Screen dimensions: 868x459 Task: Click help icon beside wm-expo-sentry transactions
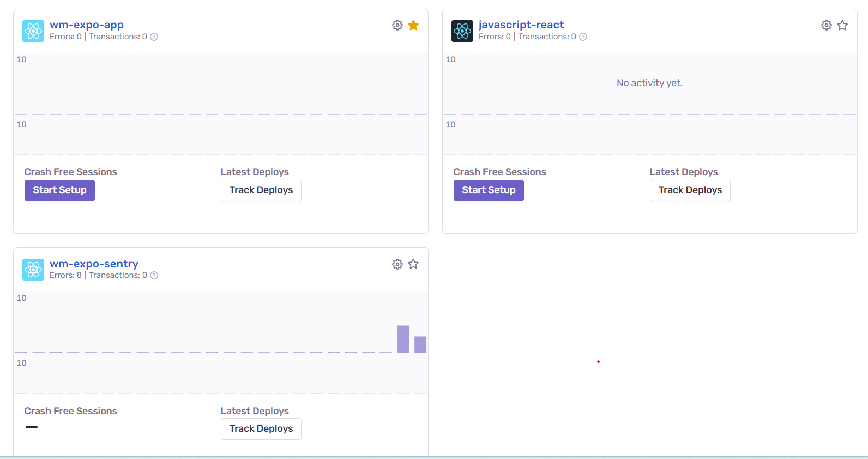[154, 276]
